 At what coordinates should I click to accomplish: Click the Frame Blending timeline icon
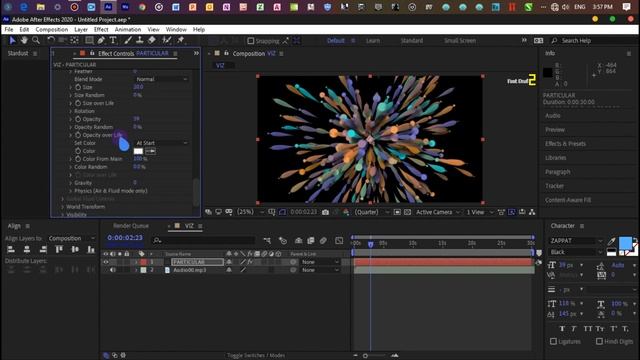311,240
